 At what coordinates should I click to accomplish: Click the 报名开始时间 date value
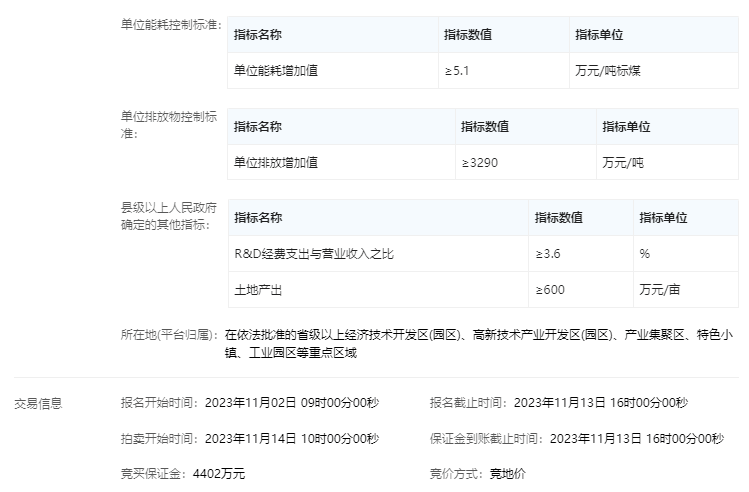click(x=292, y=403)
